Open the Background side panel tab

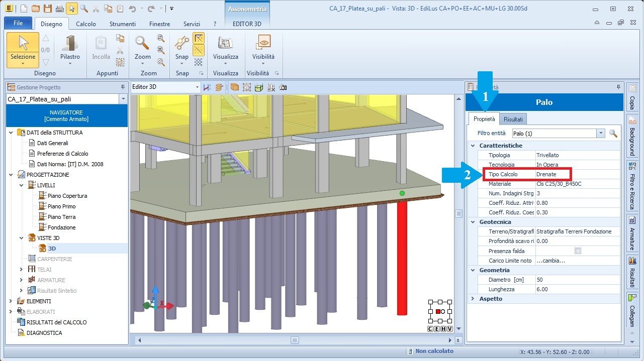632,136
